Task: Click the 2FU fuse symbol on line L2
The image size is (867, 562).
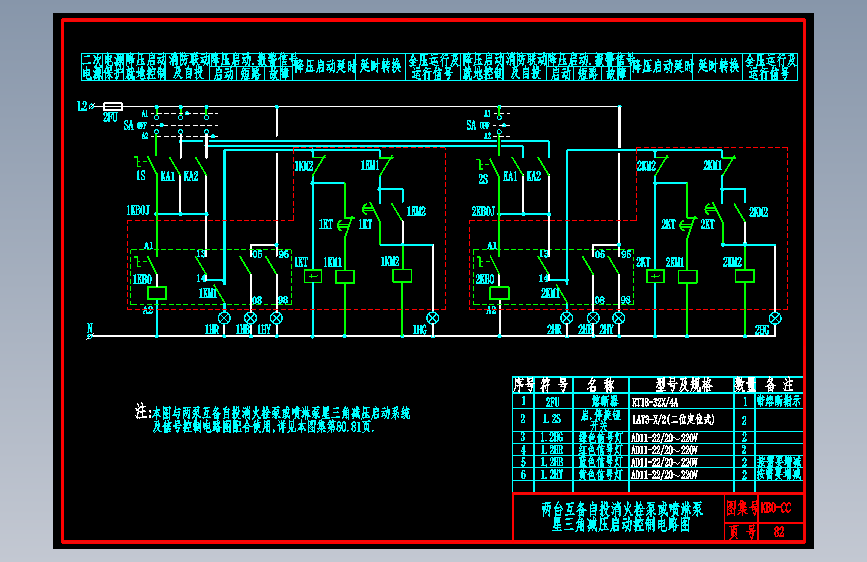Action: tap(113, 106)
